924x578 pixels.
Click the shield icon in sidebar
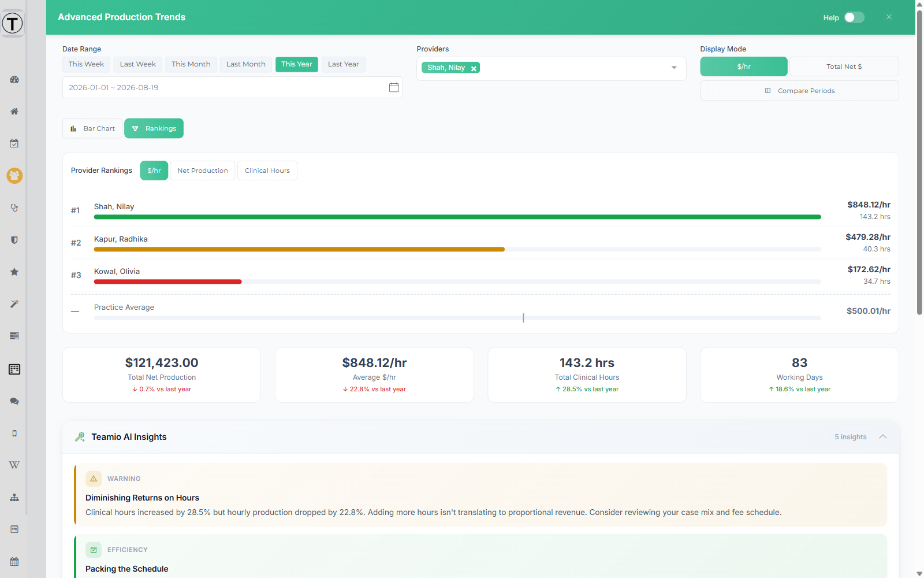click(x=14, y=240)
